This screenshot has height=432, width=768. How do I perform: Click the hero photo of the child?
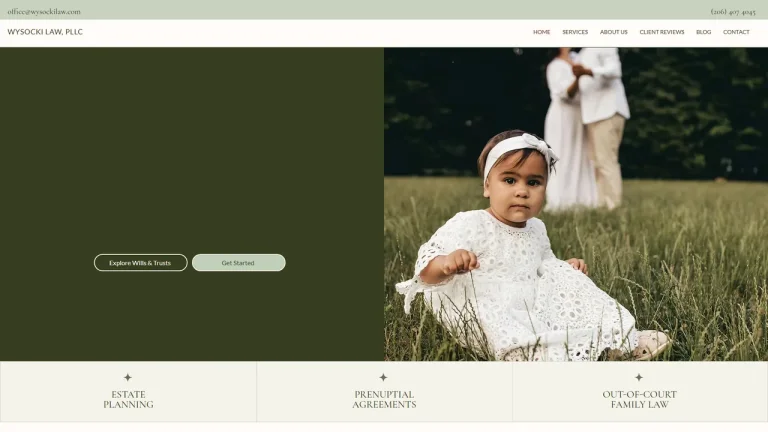click(576, 204)
